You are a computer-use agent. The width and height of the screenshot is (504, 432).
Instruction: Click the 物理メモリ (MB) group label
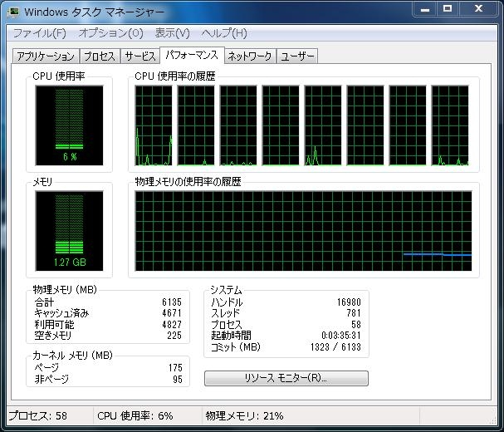click(x=65, y=289)
